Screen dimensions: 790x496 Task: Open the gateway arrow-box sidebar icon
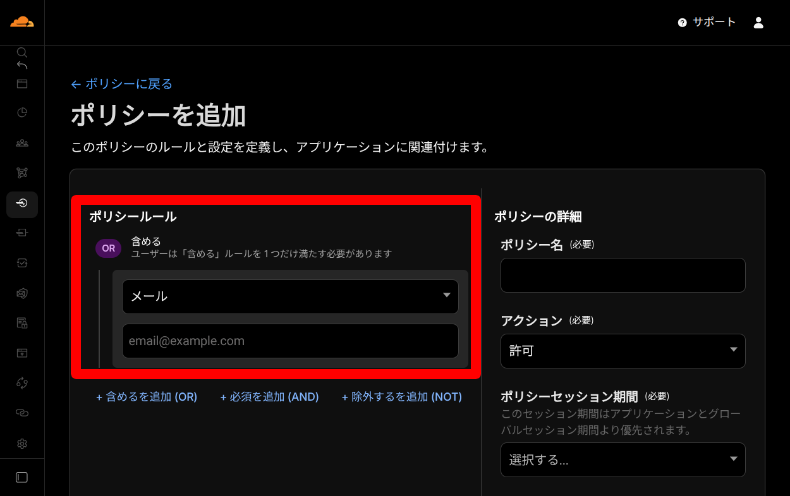[x=22, y=233]
